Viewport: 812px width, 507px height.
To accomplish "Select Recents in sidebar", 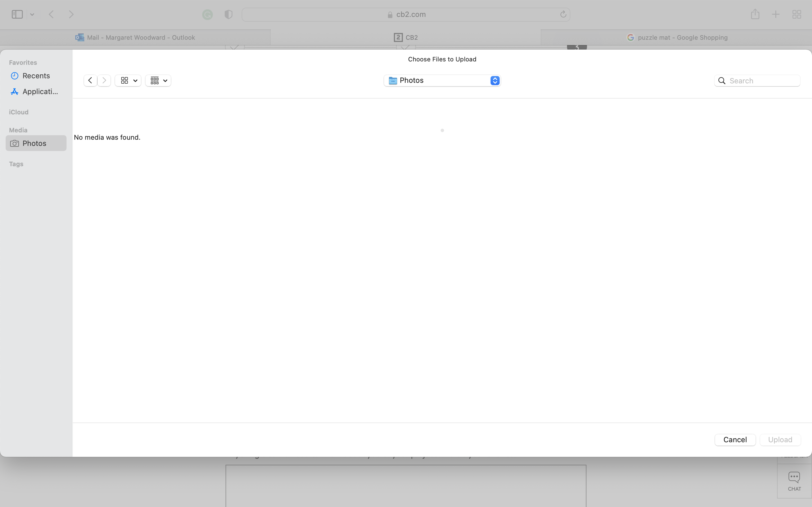I will point(36,76).
